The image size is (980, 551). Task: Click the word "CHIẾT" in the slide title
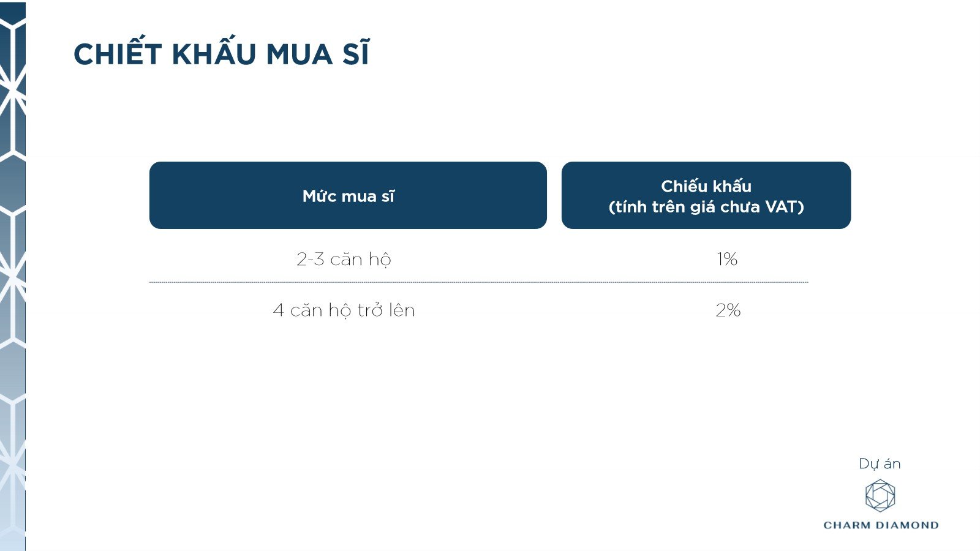pyautogui.click(x=117, y=55)
